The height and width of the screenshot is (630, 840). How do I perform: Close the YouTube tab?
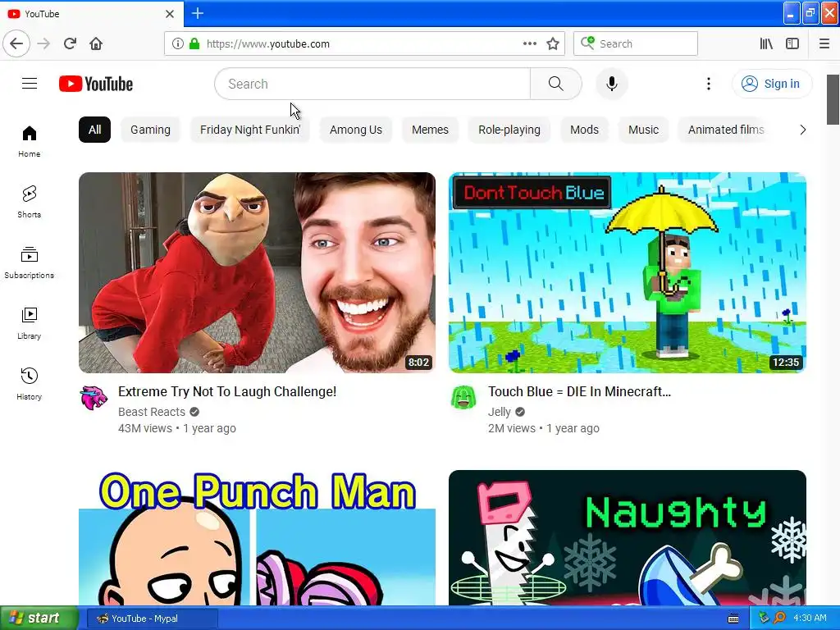[170, 14]
